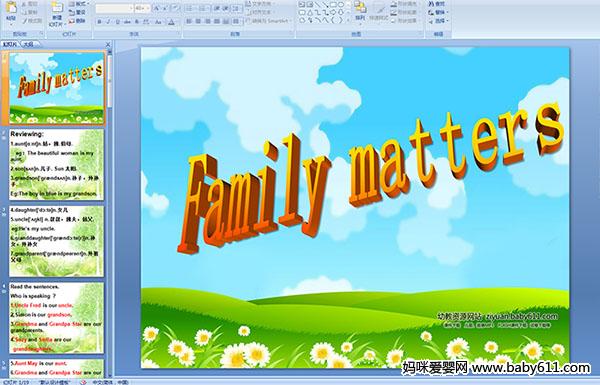Expand the Select (选择) dropdown
This screenshot has width=600, height=385.
click(x=439, y=21)
